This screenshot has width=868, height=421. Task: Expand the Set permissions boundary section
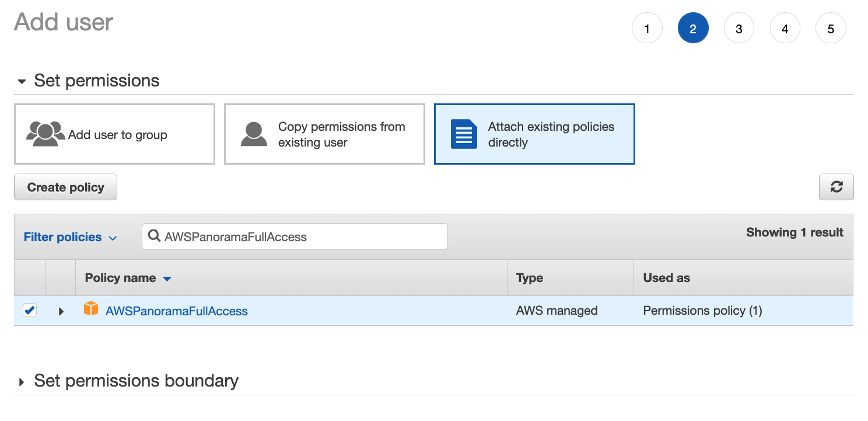[x=22, y=382]
